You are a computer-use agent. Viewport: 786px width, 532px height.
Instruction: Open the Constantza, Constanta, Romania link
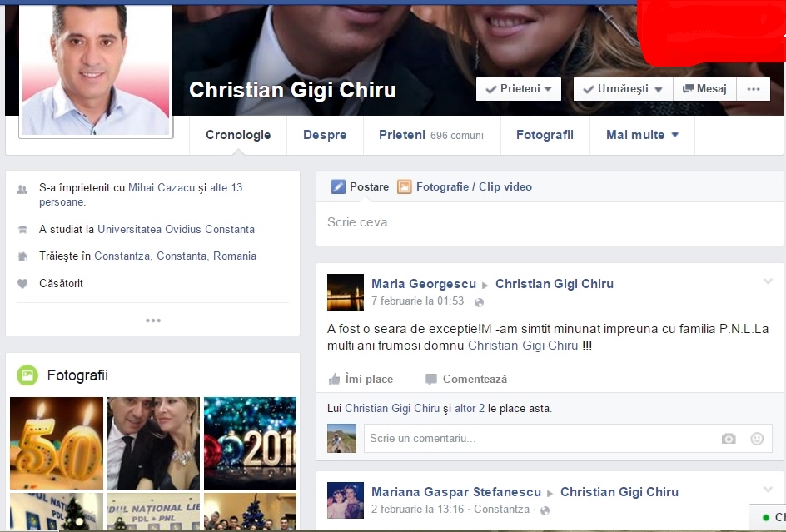click(x=175, y=256)
